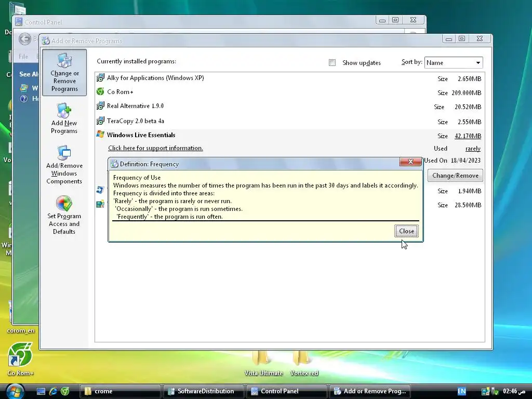Open Click here for support information link
532x399 pixels.
(155, 148)
